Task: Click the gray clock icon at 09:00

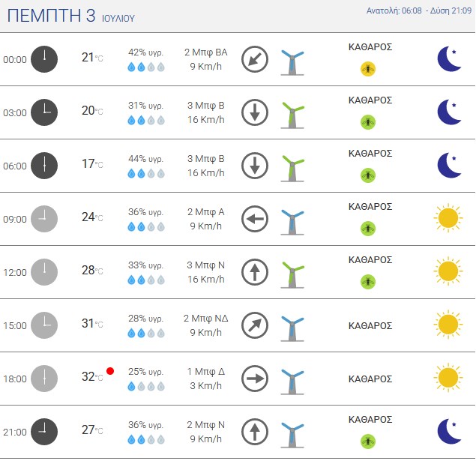Action: click(44, 219)
